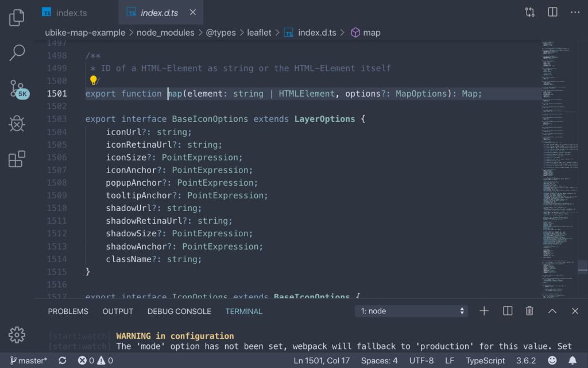Click the warnings count in status bar
Viewport: 588px width, 368px height.
tap(106, 361)
